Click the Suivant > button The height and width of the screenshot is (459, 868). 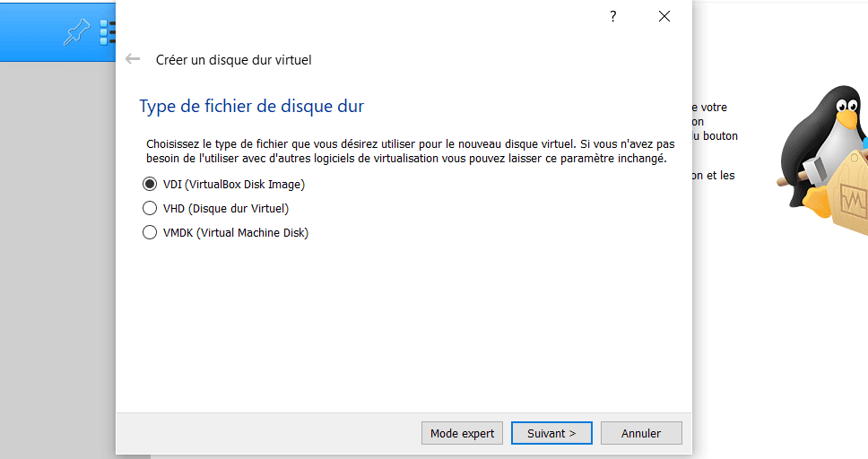pyautogui.click(x=551, y=433)
